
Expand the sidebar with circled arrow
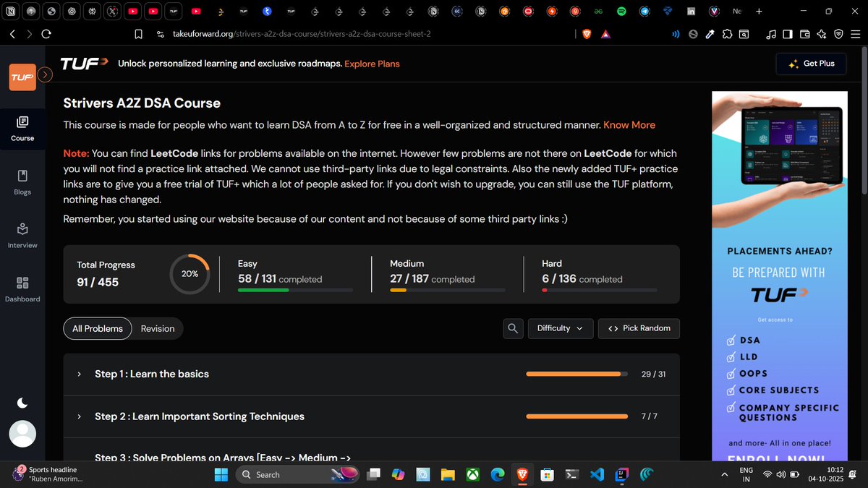45,74
